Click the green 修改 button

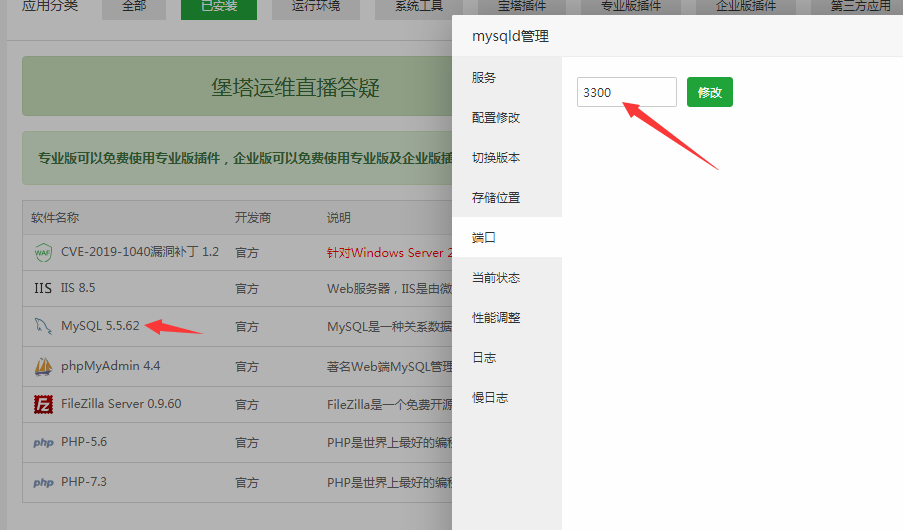(710, 92)
